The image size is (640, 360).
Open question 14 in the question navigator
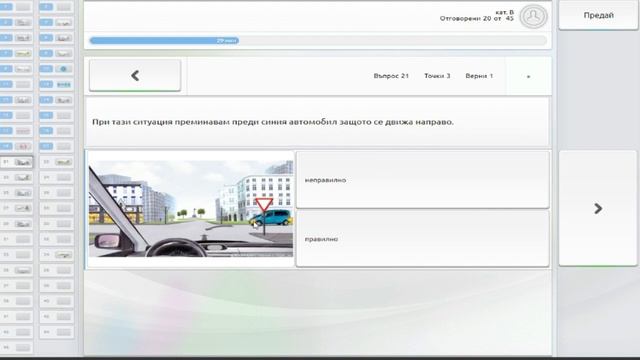56,100
